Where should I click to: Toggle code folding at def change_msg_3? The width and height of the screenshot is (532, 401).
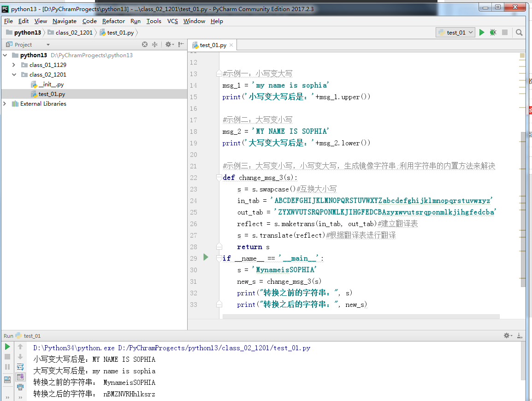219,178
